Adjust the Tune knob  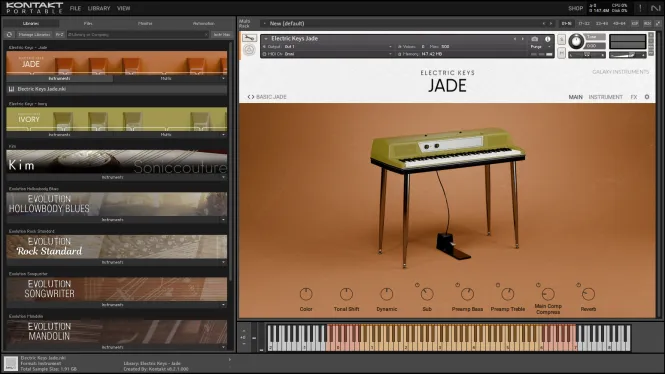[576, 41]
